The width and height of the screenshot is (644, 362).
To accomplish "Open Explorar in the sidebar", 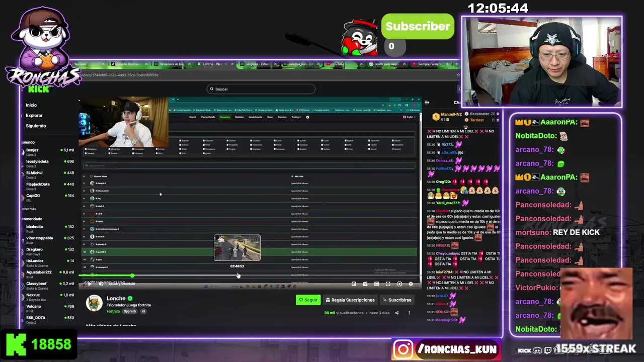I will [x=34, y=116].
